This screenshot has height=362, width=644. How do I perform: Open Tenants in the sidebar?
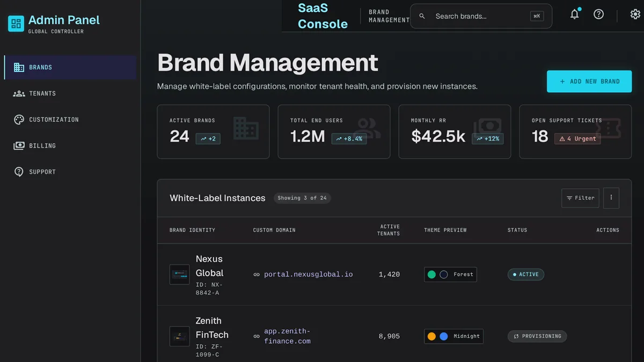(70, 93)
